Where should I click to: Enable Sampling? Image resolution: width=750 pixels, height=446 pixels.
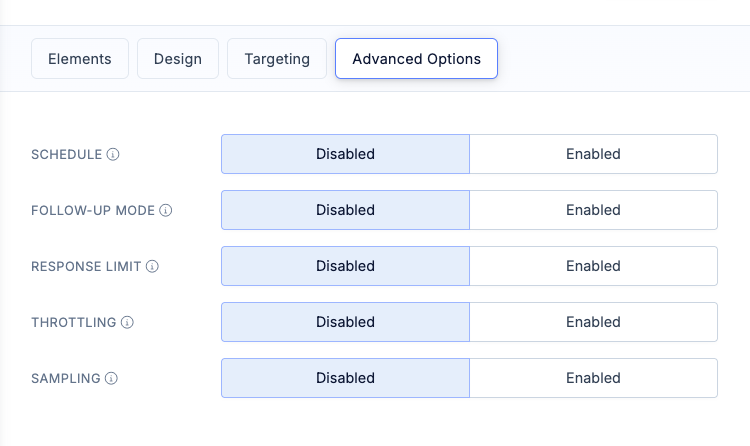point(593,378)
